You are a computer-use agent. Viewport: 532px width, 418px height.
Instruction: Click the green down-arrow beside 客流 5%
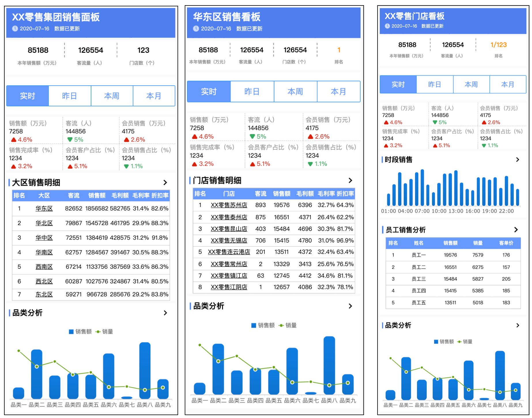click(x=69, y=139)
